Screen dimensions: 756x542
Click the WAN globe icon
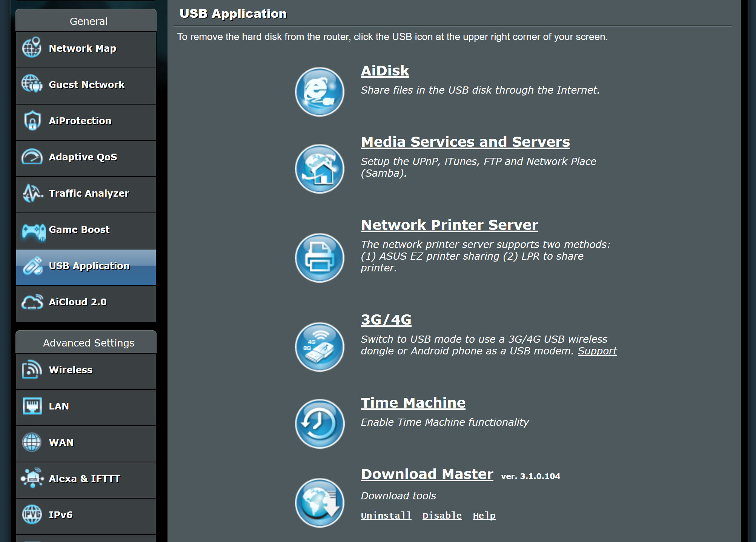click(32, 442)
